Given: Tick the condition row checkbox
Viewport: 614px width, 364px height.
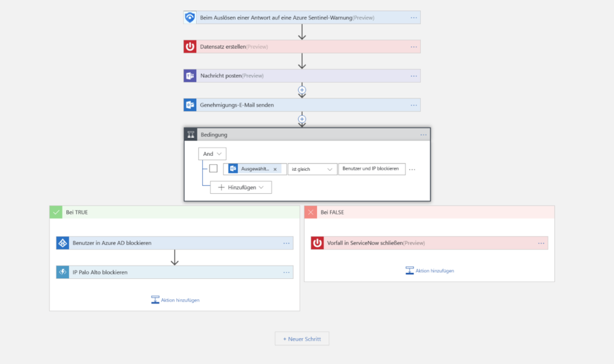Looking at the screenshot, I should (x=213, y=169).
